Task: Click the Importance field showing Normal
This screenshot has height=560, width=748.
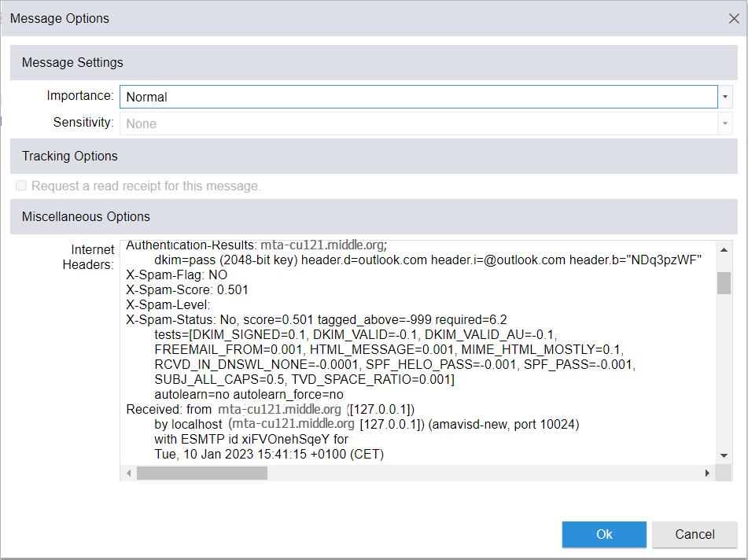Action: pyautogui.click(x=417, y=97)
